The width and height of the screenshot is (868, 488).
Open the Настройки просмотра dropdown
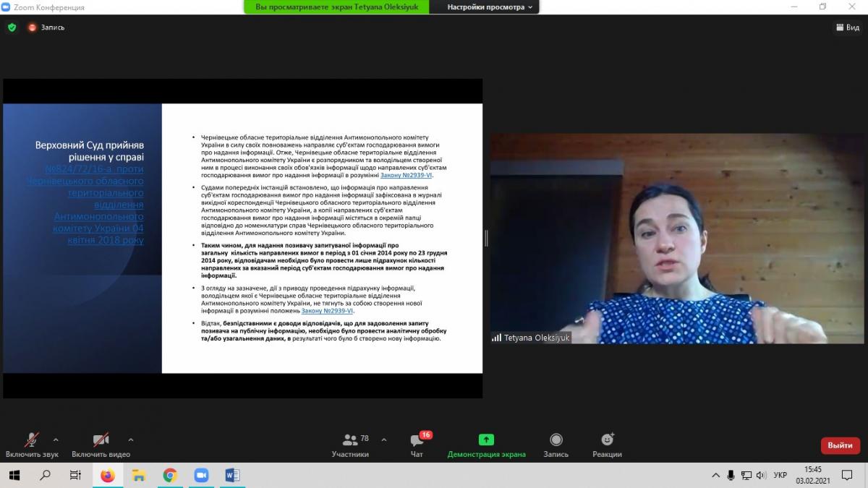click(x=490, y=7)
